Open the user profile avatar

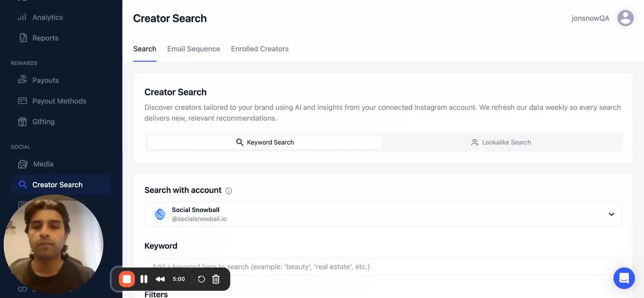click(625, 18)
